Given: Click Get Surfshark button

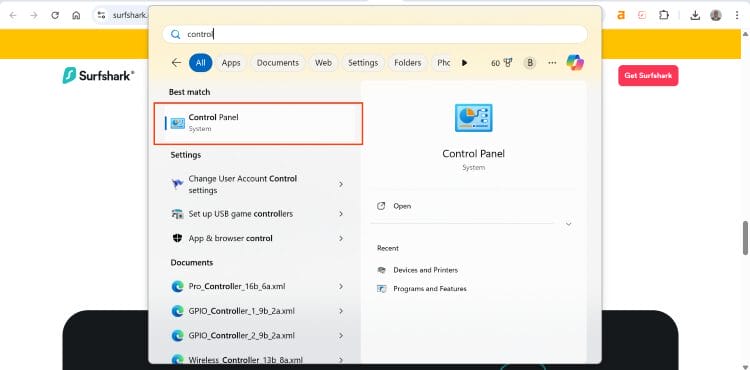Looking at the screenshot, I should click(648, 76).
